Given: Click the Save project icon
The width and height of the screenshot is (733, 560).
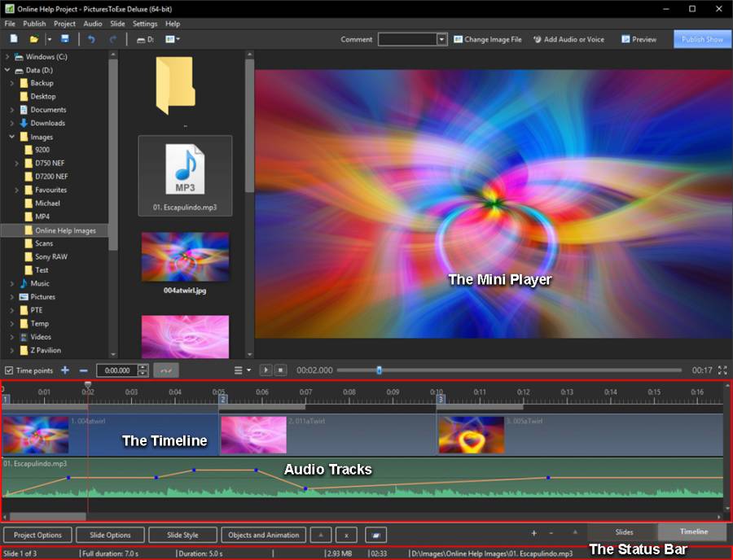Looking at the screenshot, I should click(65, 39).
